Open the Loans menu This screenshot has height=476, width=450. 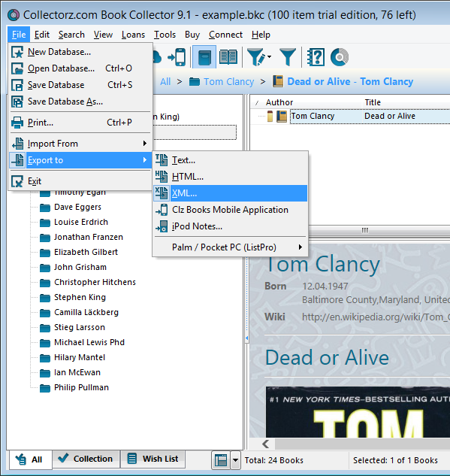pyautogui.click(x=134, y=35)
